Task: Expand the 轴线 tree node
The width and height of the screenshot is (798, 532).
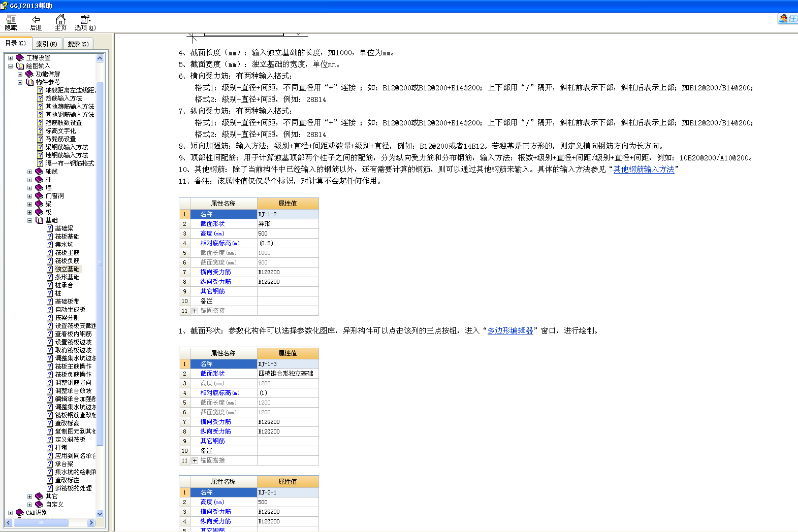Action: (x=29, y=172)
